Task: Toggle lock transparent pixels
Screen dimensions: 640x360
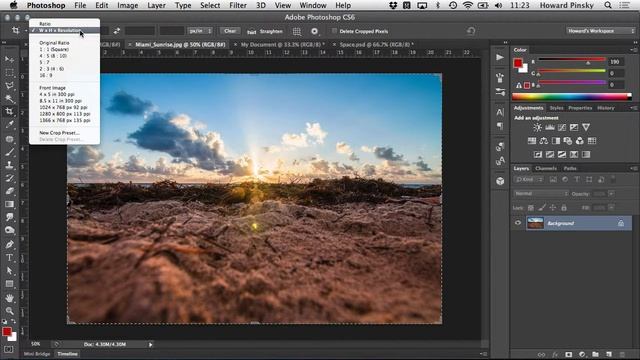Action: [x=531, y=208]
